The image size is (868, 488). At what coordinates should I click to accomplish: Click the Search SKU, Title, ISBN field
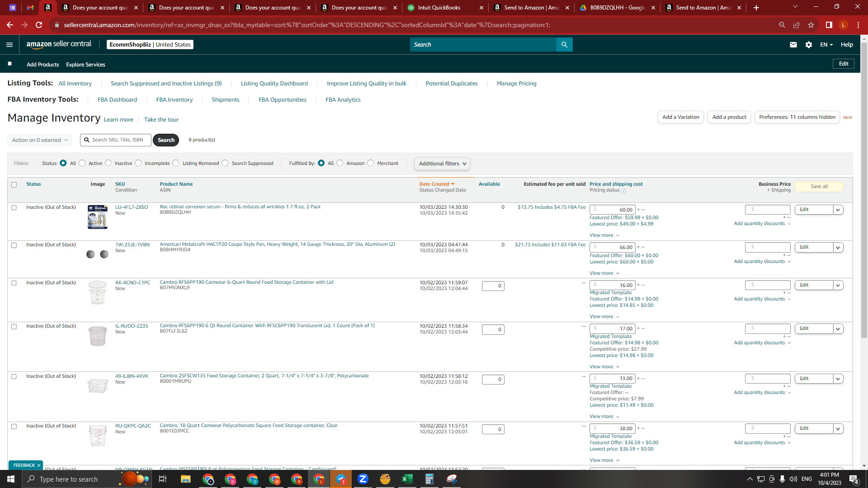tap(116, 140)
